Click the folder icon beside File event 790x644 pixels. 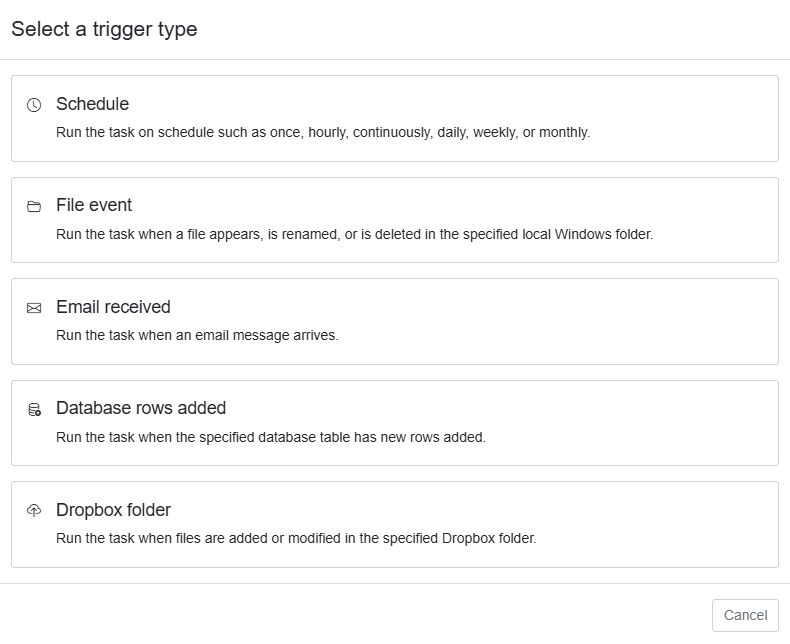[34, 206]
